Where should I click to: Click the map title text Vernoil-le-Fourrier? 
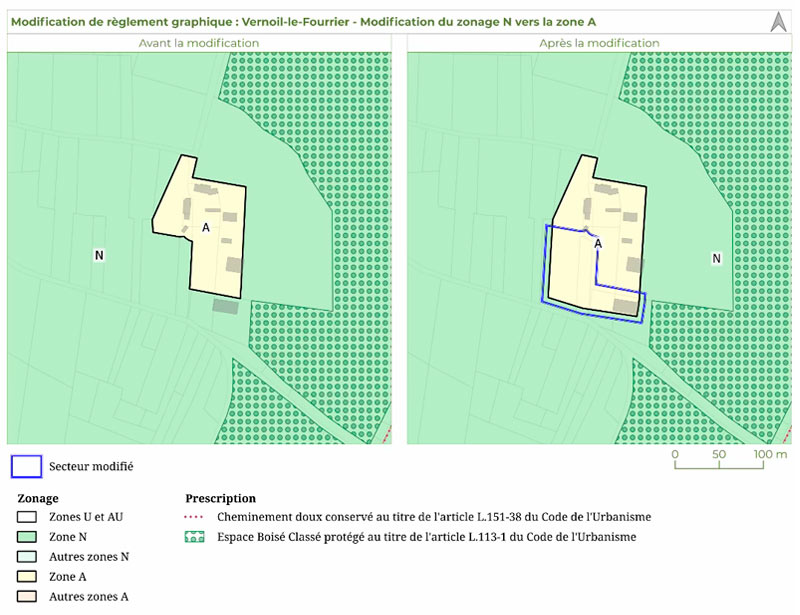pos(295,22)
